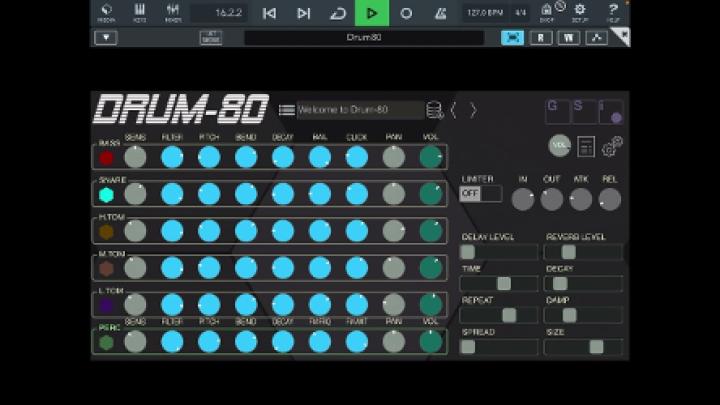
Task: Toggle cycle loop playback
Action: (338, 13)
